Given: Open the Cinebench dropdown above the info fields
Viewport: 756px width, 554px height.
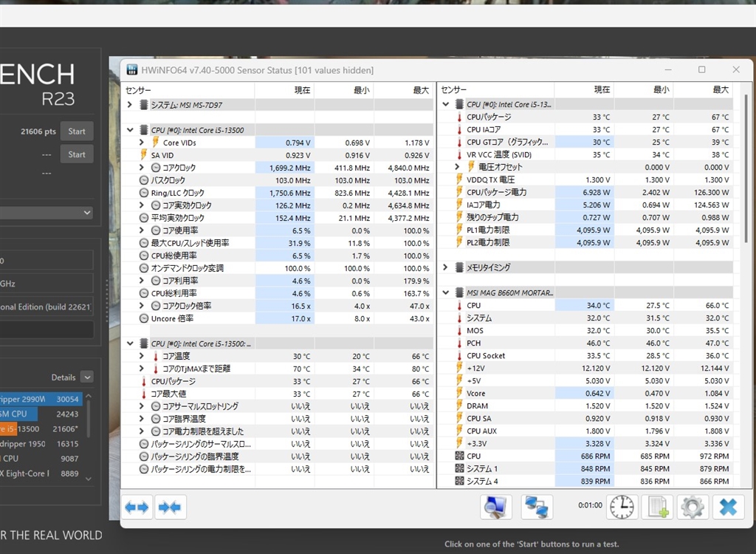Looking at the screenshot, I should pyautogui.click(x=47, y=212).
